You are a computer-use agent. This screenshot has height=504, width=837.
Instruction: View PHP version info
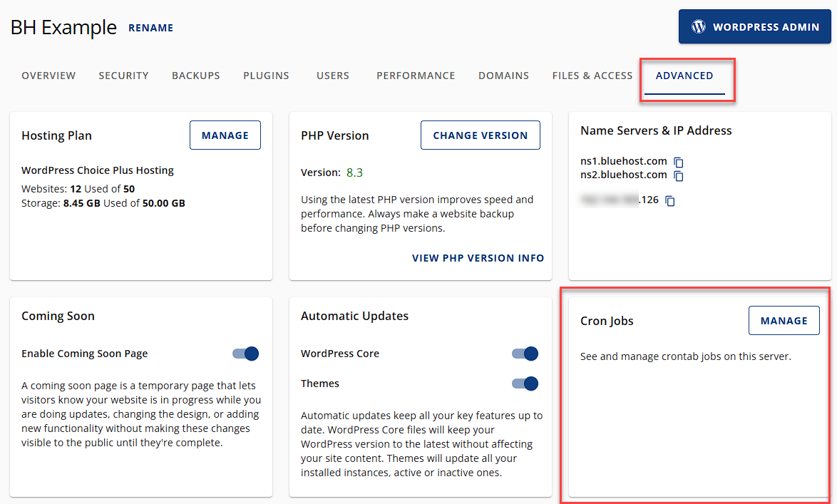point(478,258)
